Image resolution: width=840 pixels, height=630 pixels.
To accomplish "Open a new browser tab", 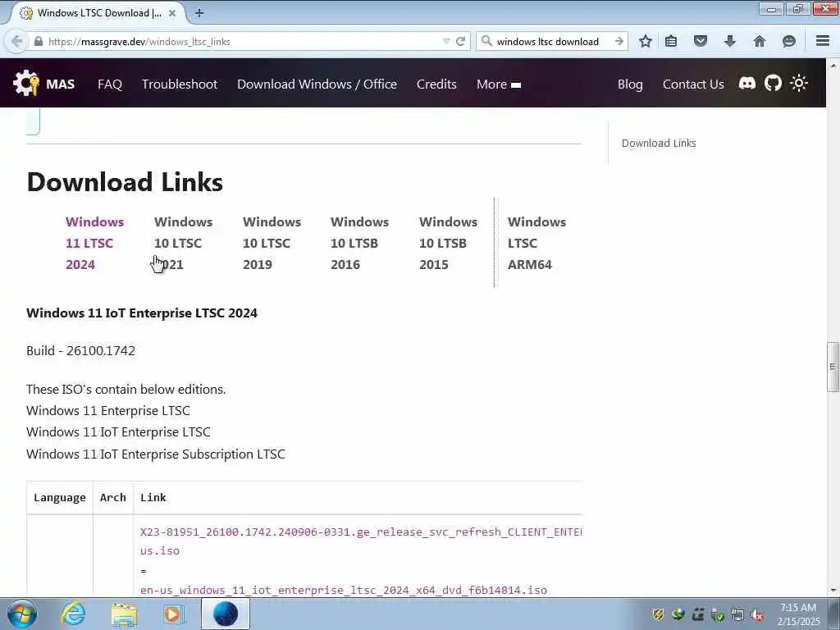I will point(199,13).
